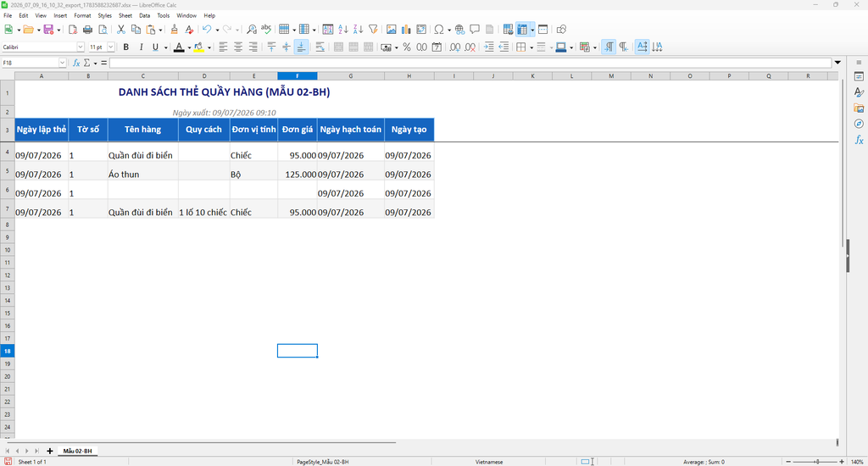Sort ascending A to Z

pos(343,30)
